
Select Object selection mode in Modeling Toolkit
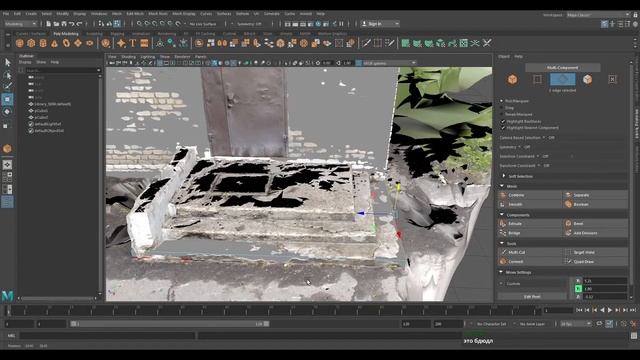(x=513, y=79)
